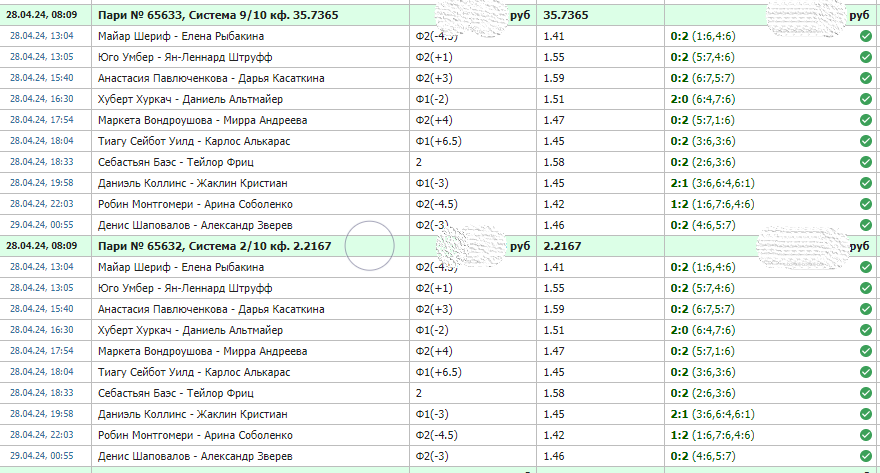This screenshot has height=473, width=880.
Task: Click check icon for Денис Шаповалов row, bet 65632
Action: (865, 456)
